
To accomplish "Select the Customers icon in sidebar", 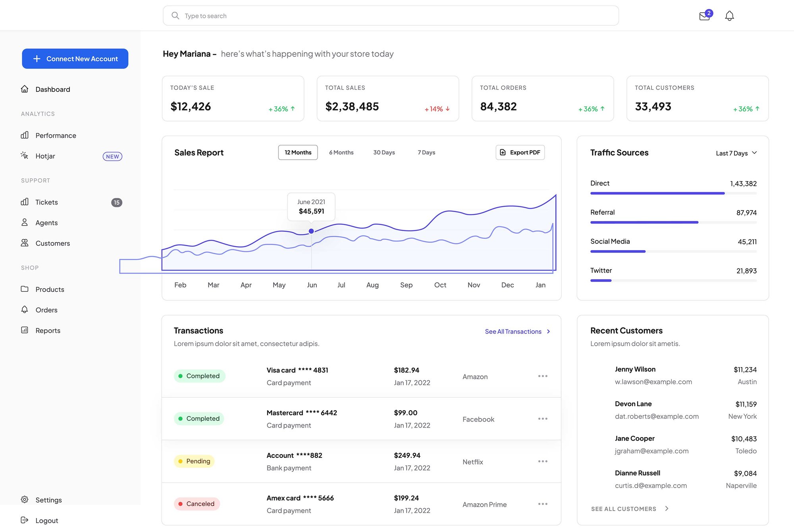I will tap(25, 243).
